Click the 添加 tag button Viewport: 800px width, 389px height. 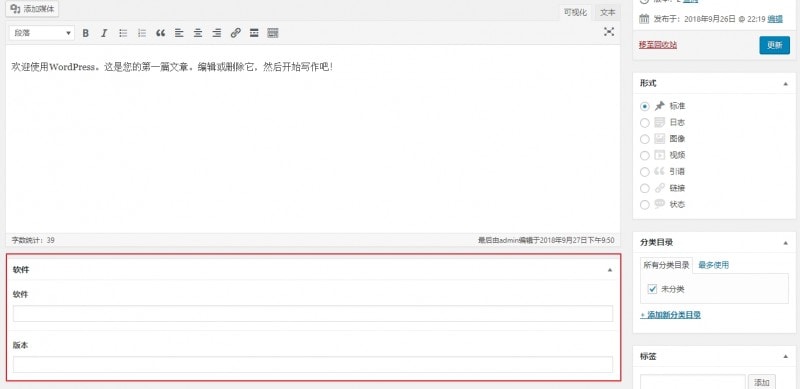[x=762, y=382]
